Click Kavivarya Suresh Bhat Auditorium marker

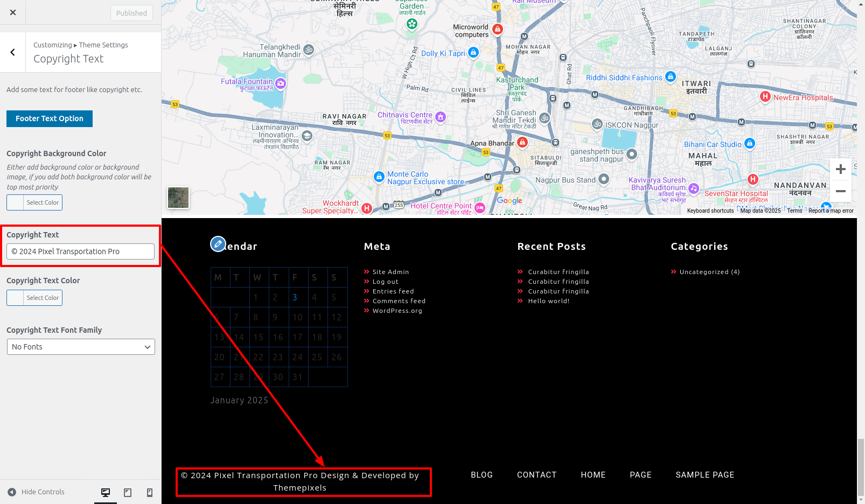694,188
